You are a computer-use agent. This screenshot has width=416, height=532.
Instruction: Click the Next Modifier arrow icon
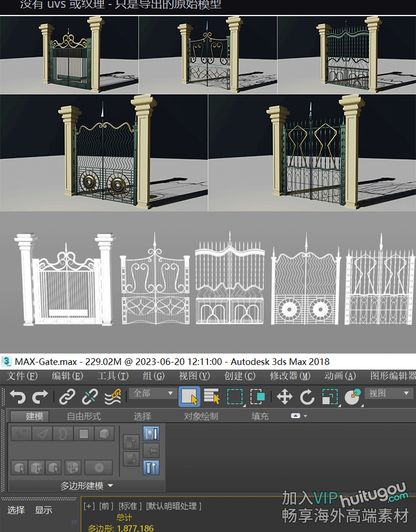point(131,459)
